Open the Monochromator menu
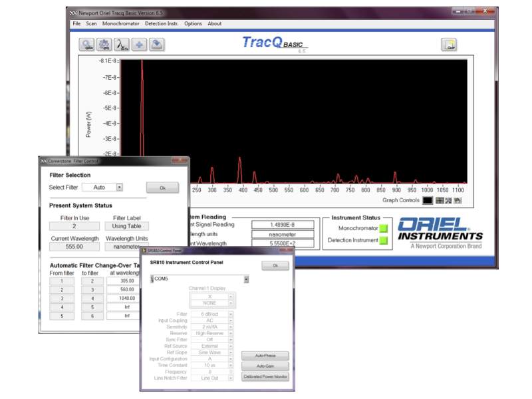532x399 pixels. 121,23
